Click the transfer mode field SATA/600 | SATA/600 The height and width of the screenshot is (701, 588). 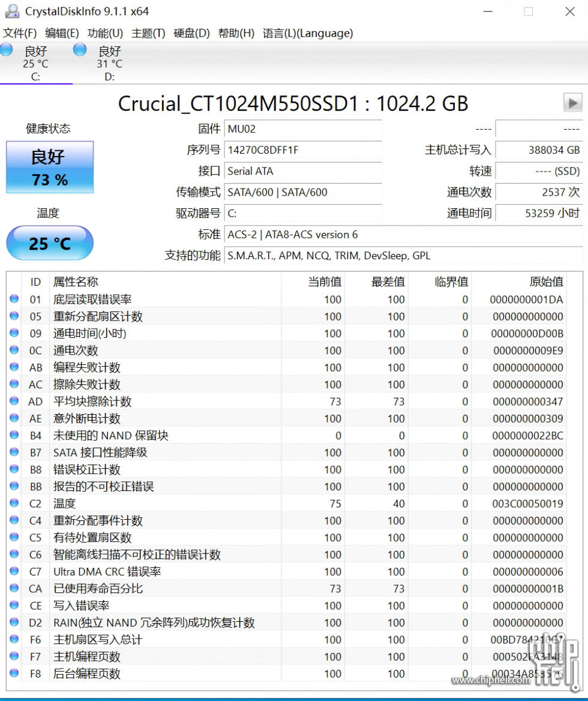[303, 192]
